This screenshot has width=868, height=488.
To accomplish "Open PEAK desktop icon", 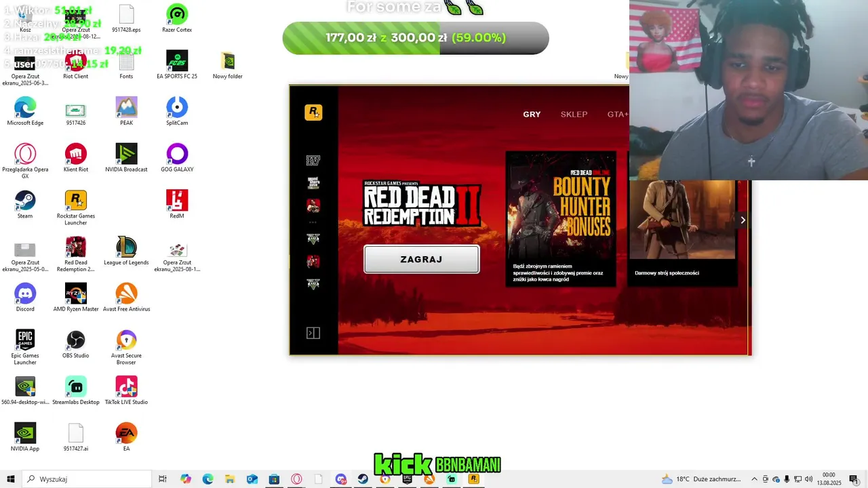I will coord(126,111).
